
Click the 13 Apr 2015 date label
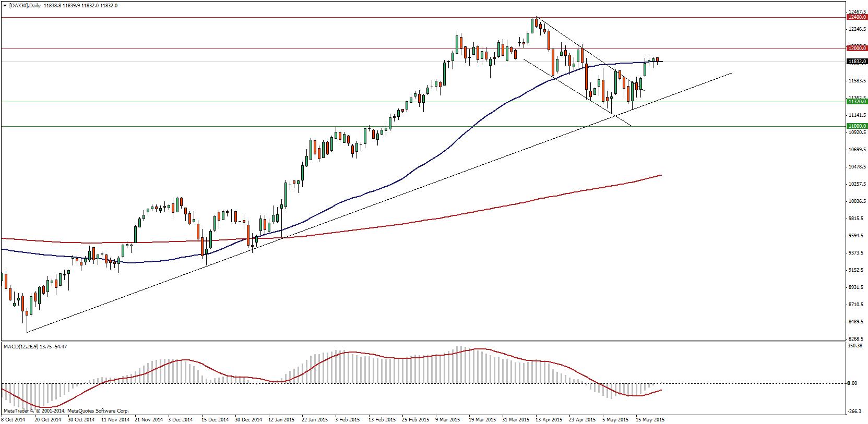tap(549, 419)
